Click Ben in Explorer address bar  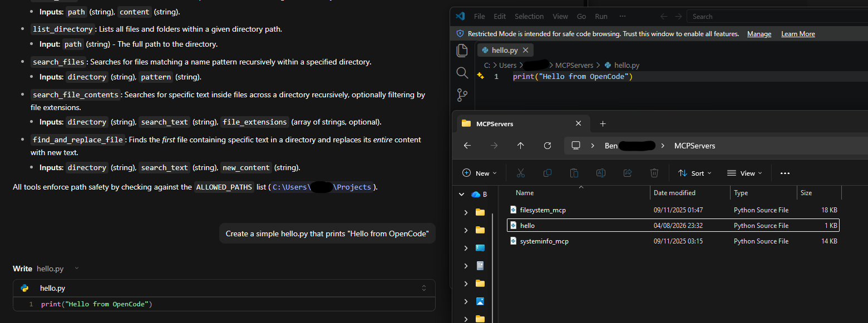(x=611, y=146)
